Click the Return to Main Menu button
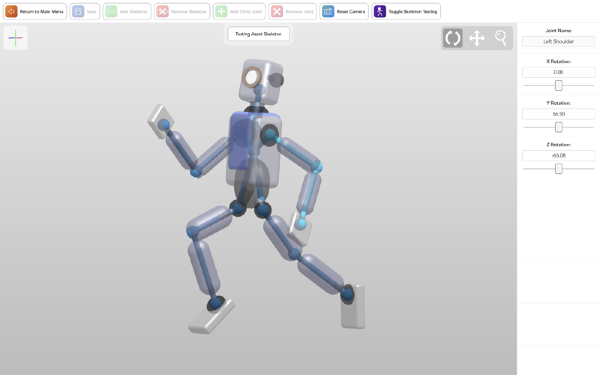 35,11
